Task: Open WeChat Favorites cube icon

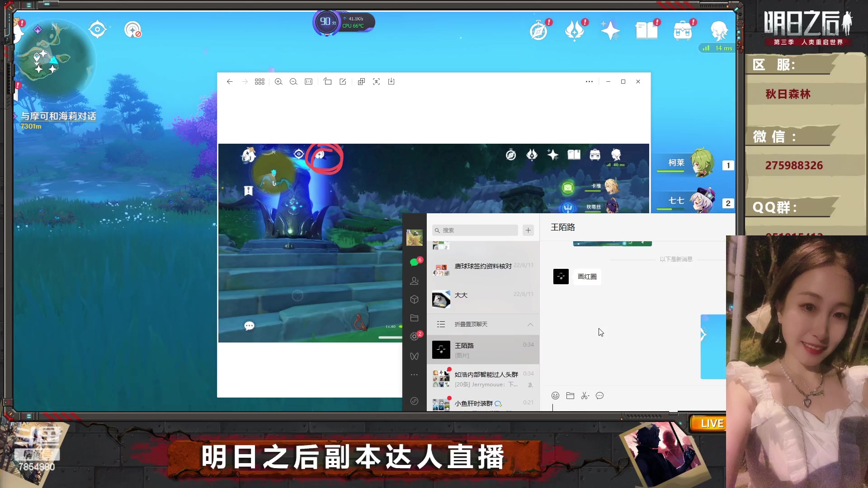Action: 414,299
